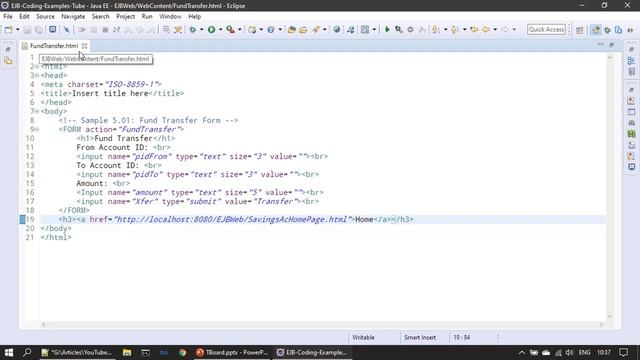Toggle Use Step Filters icon
The height and width of the screenshot is (360, 640).
point(178,29)
